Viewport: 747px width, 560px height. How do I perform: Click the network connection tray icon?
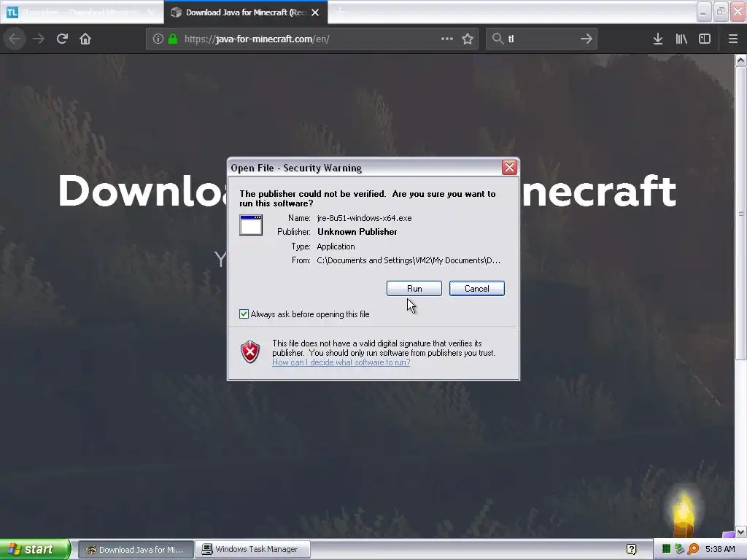click(x=679, y=549)
